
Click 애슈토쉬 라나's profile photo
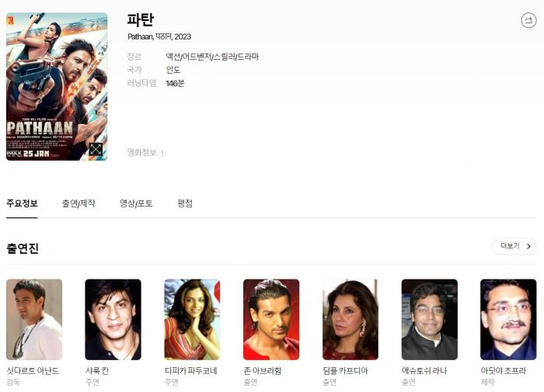pos(430,320)
